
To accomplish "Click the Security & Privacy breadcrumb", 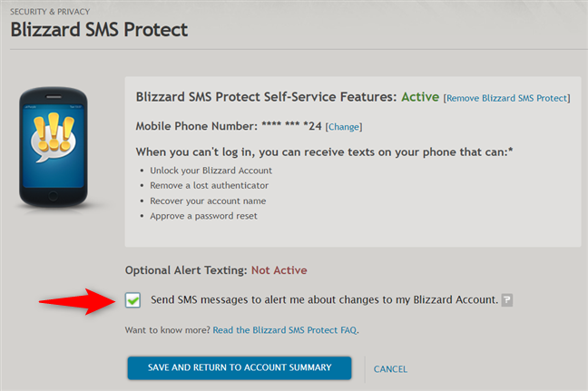I will [x=50, y=12].
